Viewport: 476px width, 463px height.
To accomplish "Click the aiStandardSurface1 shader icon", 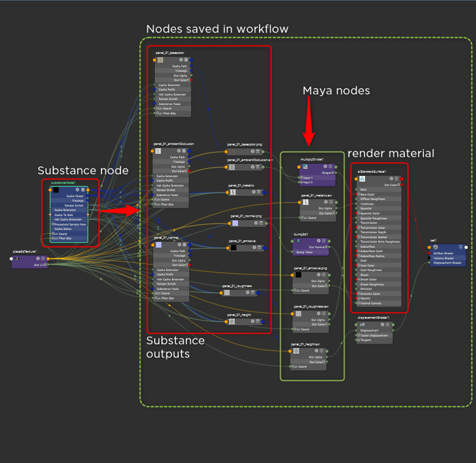I will tap(362, 179).
